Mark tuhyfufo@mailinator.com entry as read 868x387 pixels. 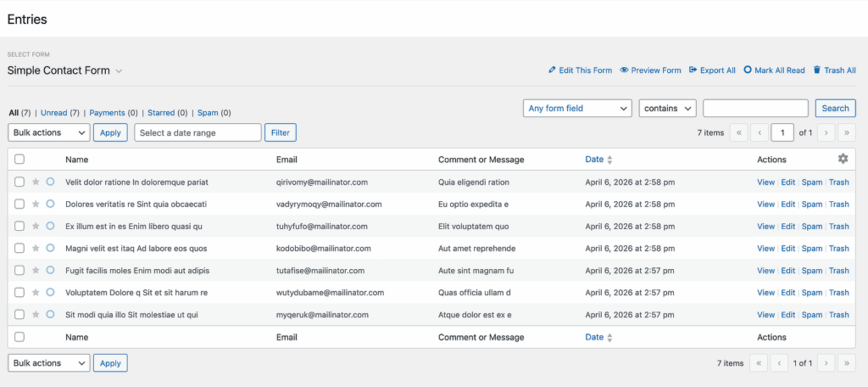pos(50,227)
